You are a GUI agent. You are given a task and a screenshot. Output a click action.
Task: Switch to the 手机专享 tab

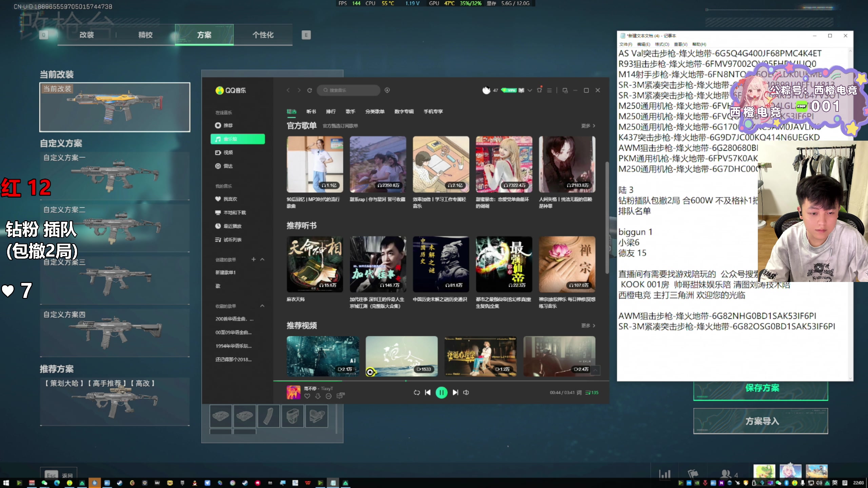(x=433, y=111)
